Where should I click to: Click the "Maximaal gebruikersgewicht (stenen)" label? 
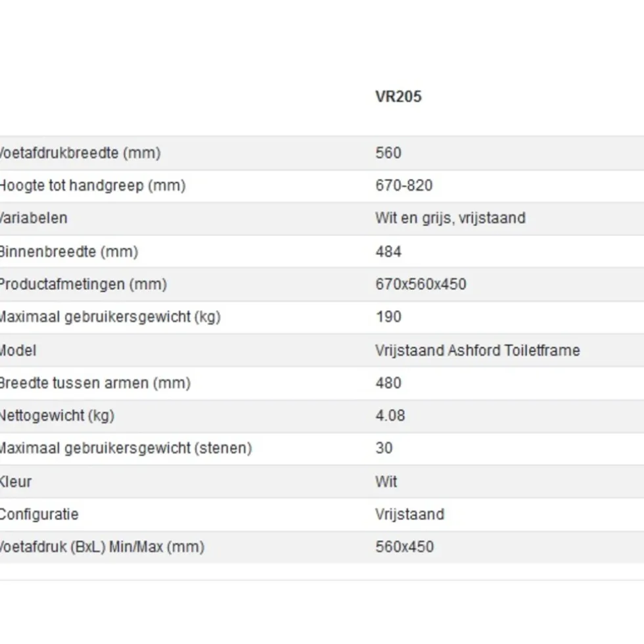tap(124, 448)
